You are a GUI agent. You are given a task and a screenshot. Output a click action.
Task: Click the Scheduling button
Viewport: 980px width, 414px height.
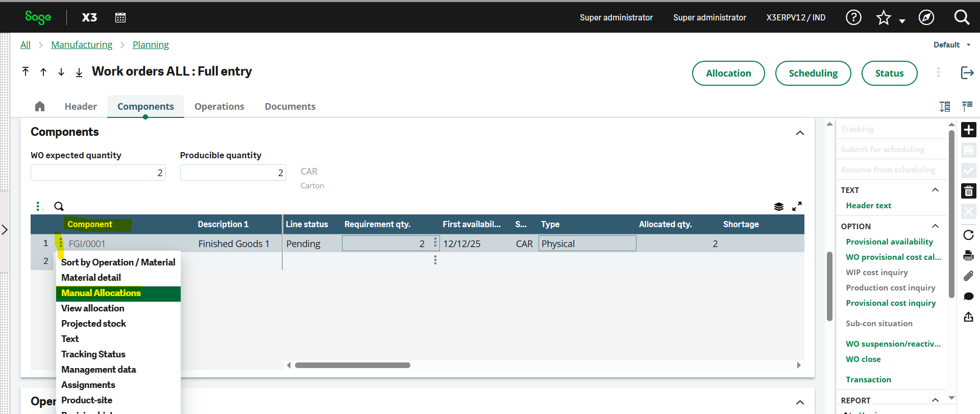tap(813, 73)
